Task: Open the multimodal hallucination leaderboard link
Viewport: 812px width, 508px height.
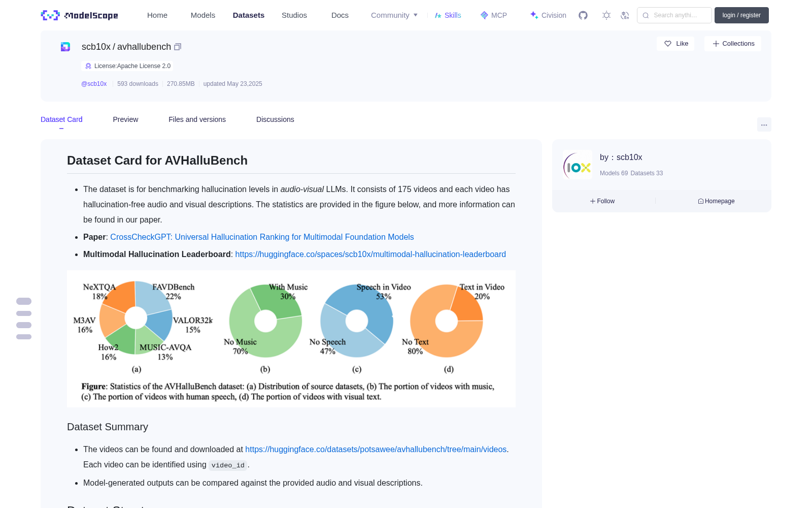Action: pyautogui.click(x=370, y=255)
